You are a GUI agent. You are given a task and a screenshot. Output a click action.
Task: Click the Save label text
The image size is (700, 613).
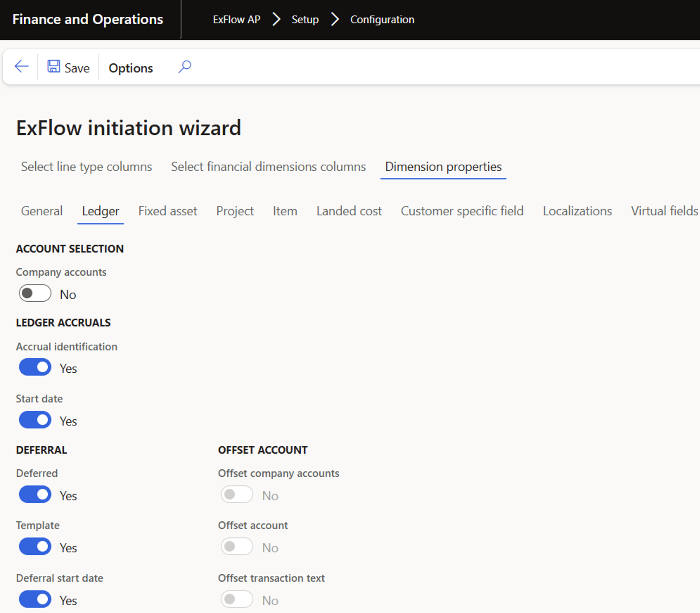[x=77, y=68]
